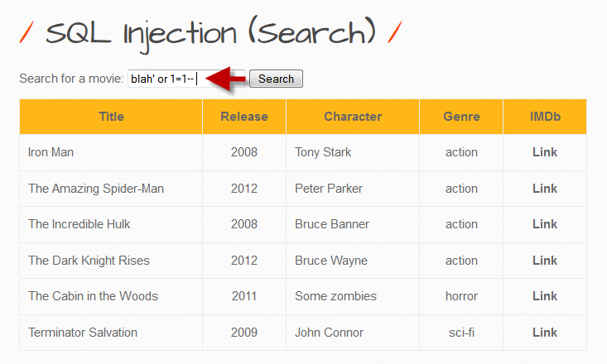
Task: Open IMDb link for The Amazing Spider-Man
Action: tap(545, 189)
